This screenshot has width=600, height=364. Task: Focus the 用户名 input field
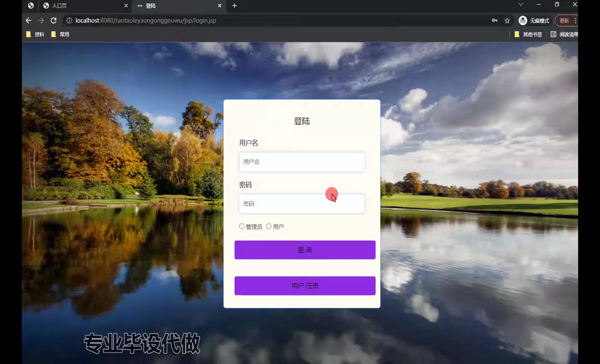(302, 162)
